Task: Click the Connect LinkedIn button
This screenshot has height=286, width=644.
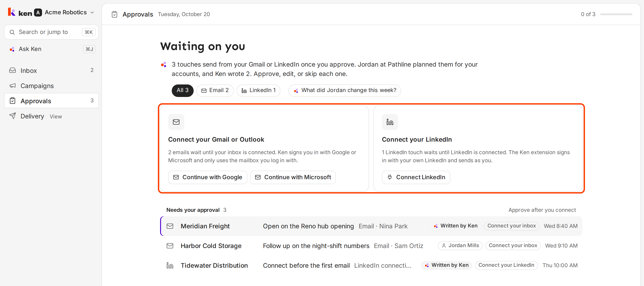Action: click(416, 177)
